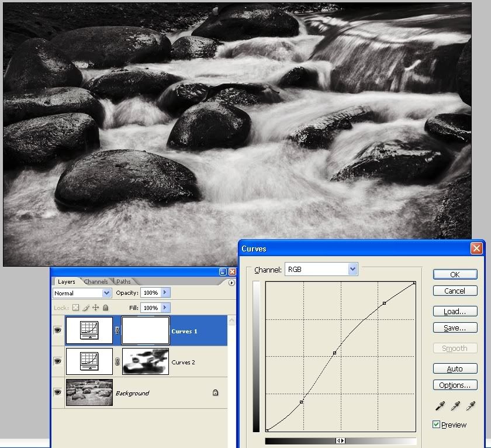The width and height of the screenshot is (491, 448).
Task: Click the lock all padlock icon
Action: click(x=106, y=308)
